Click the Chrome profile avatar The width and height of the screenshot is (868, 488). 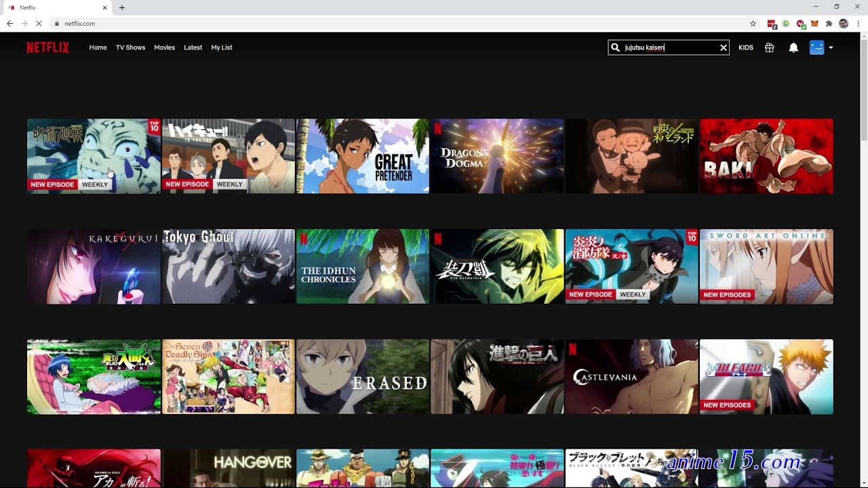pos(844,23)
